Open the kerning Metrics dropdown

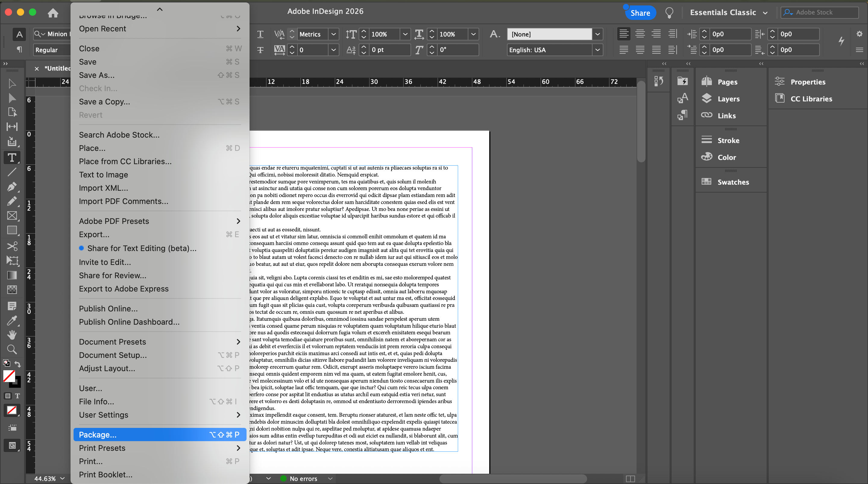[x=333, y=34]
